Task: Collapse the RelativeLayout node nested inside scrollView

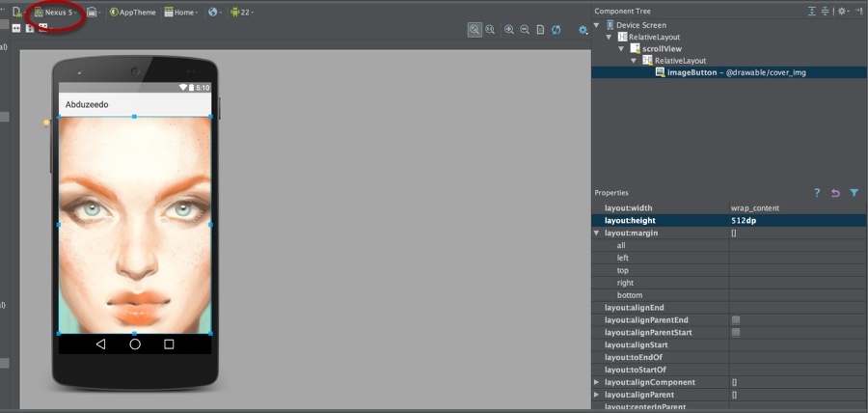Action: [634, 61]
